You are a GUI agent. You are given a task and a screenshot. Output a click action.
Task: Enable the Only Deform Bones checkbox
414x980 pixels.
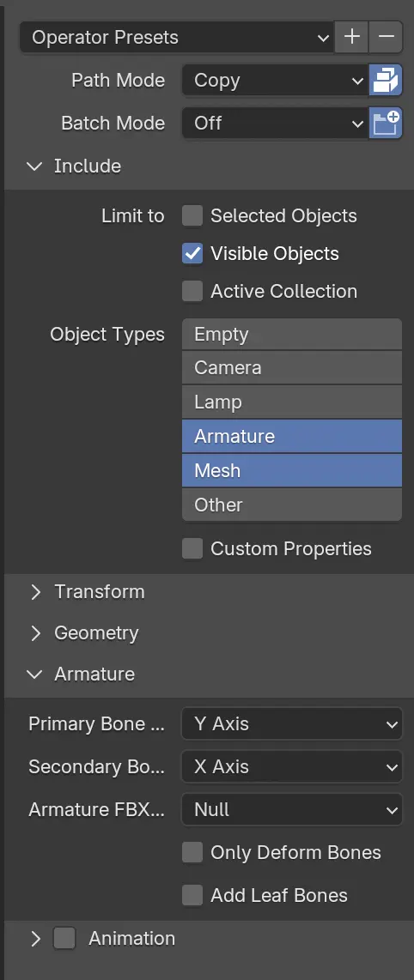click(x=192, y=852)
